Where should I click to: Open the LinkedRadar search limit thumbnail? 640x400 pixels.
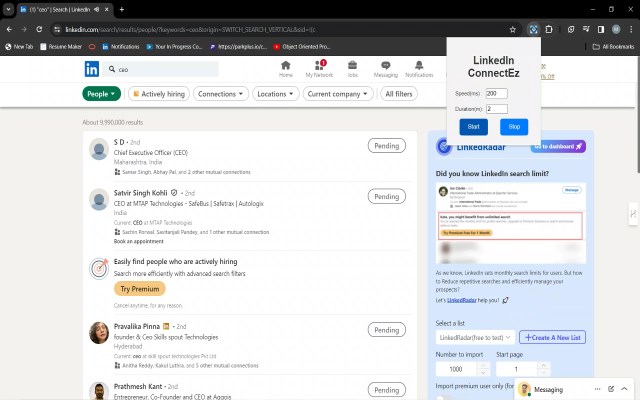511,223
